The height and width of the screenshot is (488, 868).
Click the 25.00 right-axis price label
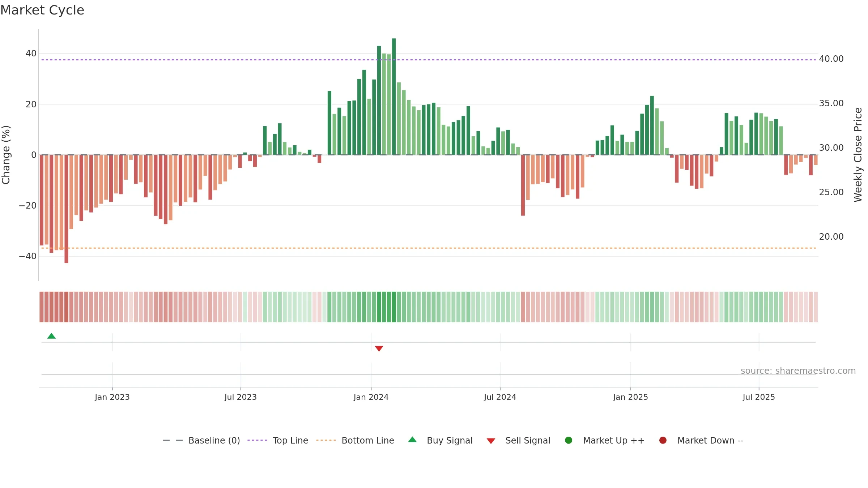tap(831, 192)
